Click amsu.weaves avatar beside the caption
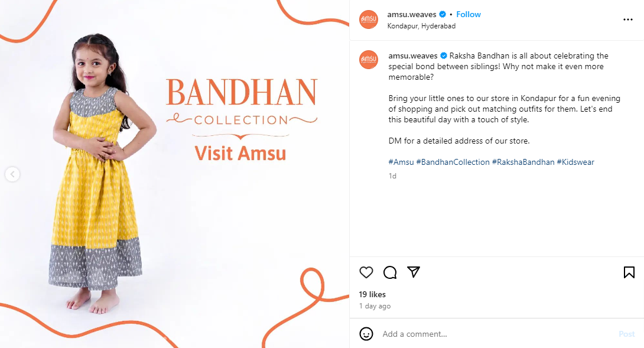Screen dimensions: 644x348 369,60
